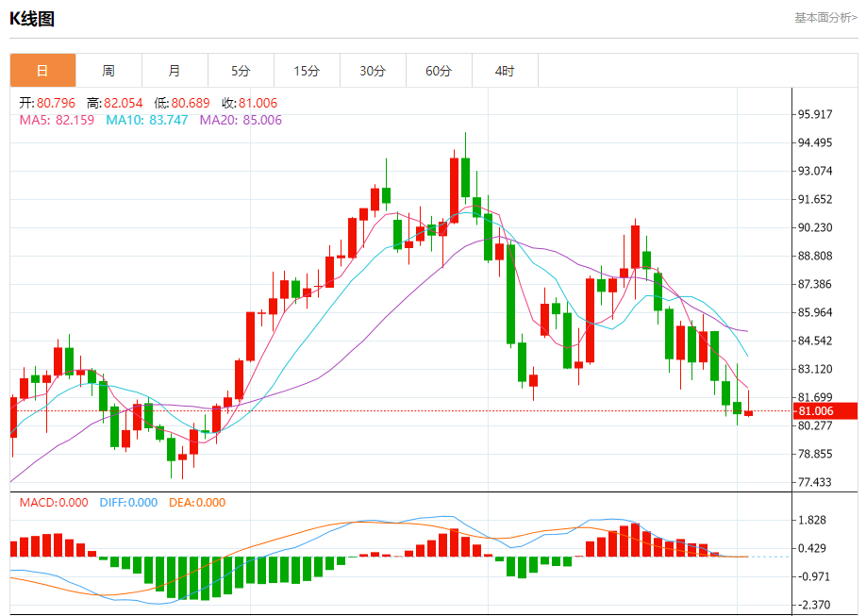This screenshot has height=616, width=866.
Task: Click the 78.855 price axis label
Action: [x=815, y=454]
